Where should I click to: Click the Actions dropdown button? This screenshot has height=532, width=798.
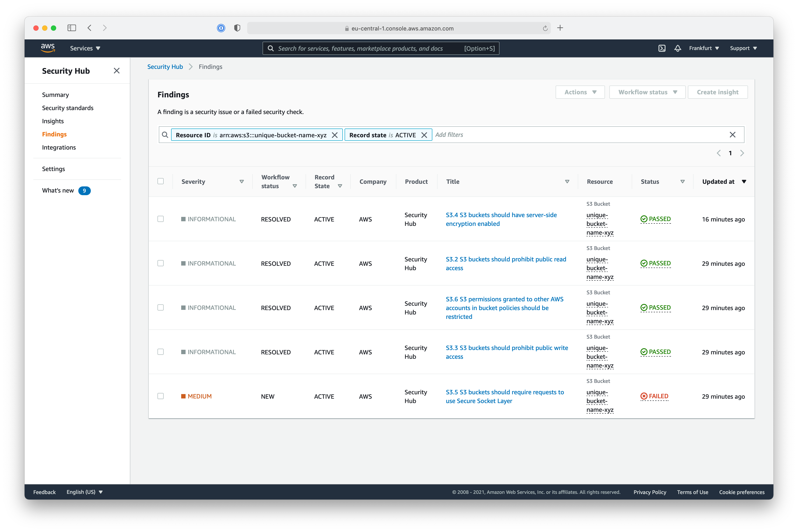[x=579, y=92]
